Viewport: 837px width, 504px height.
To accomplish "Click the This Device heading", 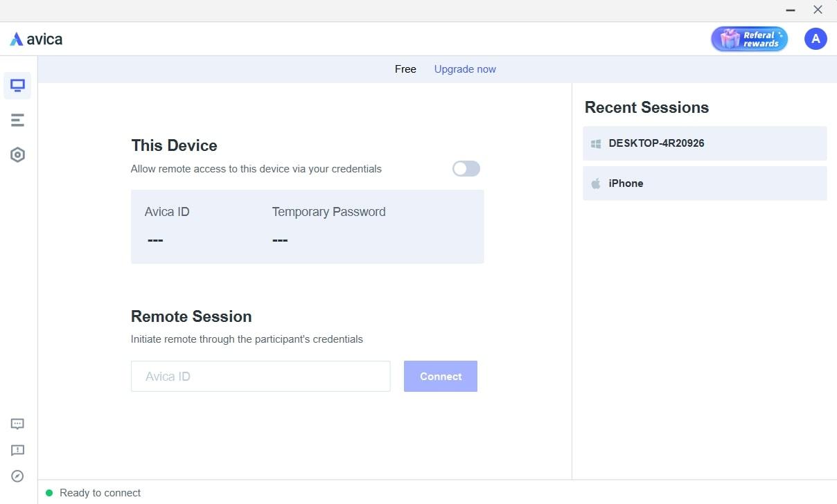I will click(174, 145).
